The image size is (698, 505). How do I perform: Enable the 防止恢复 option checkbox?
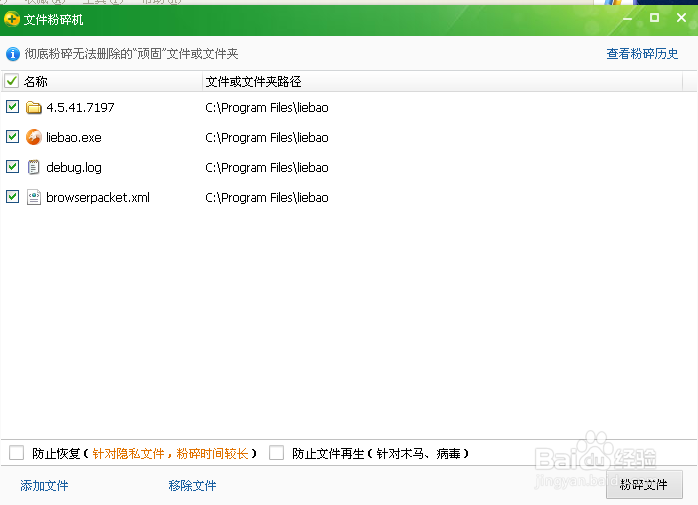(x=16, y=453)
